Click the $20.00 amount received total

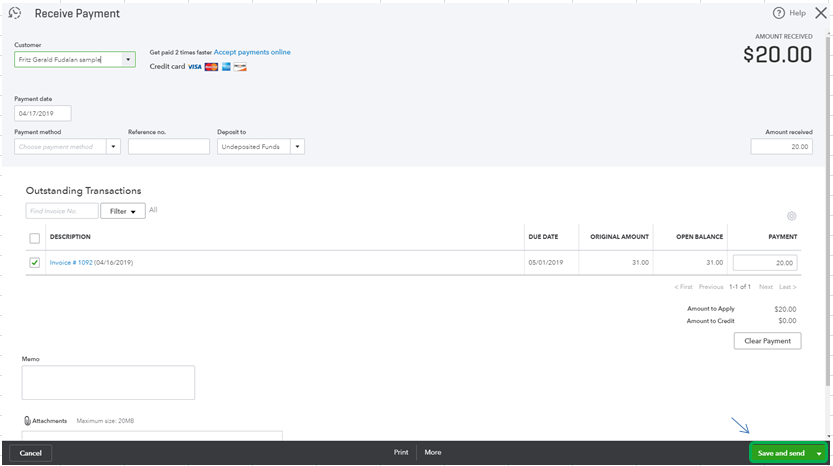(777, 54)
